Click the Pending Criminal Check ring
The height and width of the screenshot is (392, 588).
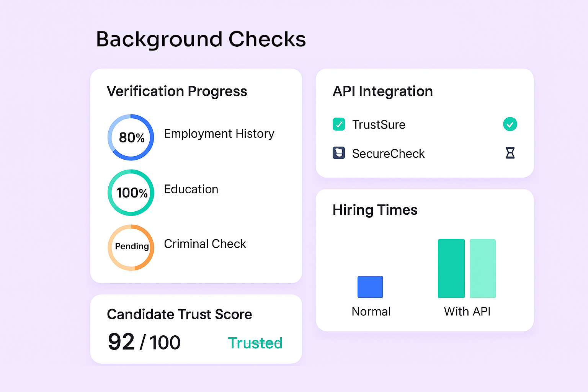coord(131,247)
